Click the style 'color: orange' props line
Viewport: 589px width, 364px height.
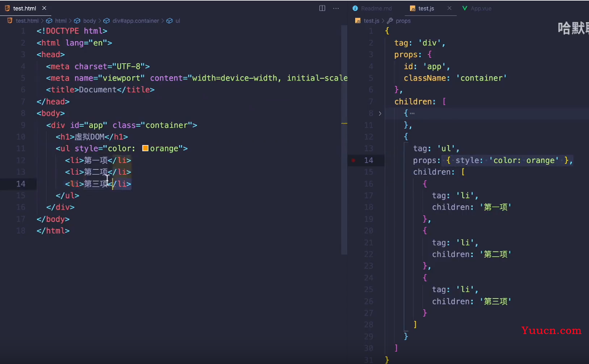pyautogui.click(x=493, y=160)
